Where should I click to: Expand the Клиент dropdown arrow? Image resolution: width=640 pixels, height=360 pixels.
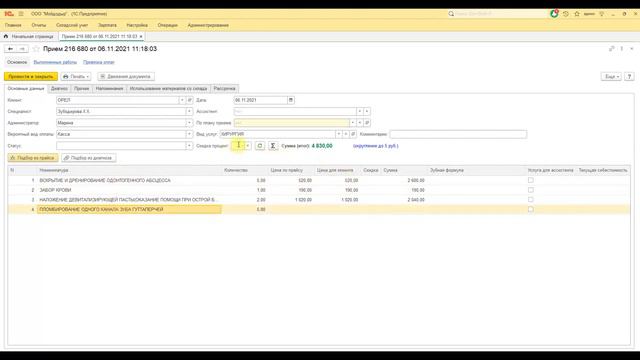point(182,100)
